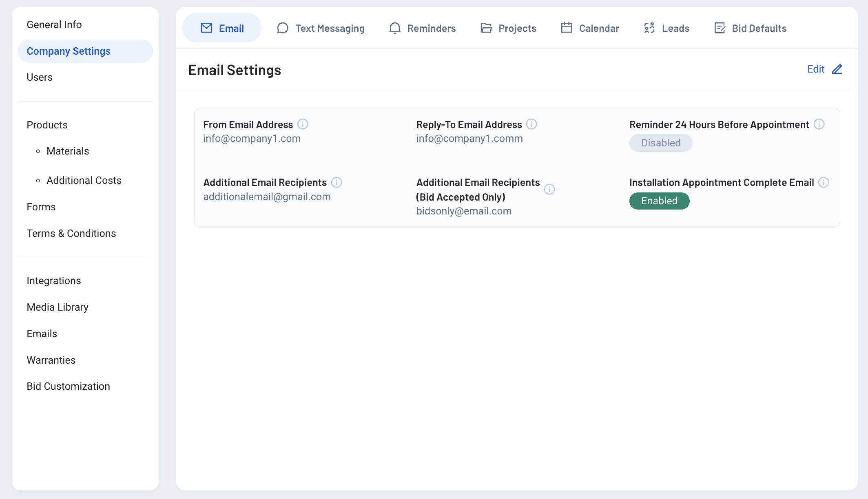Click the pencil icon next to Edit
This screenshot has width=868, height=499.
(837, 69)
